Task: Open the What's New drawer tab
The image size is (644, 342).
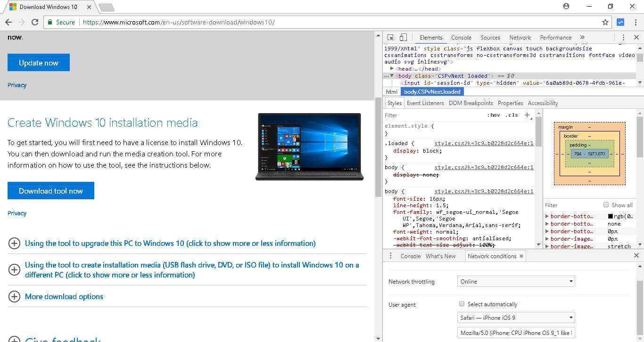Action: click(441, 256)
